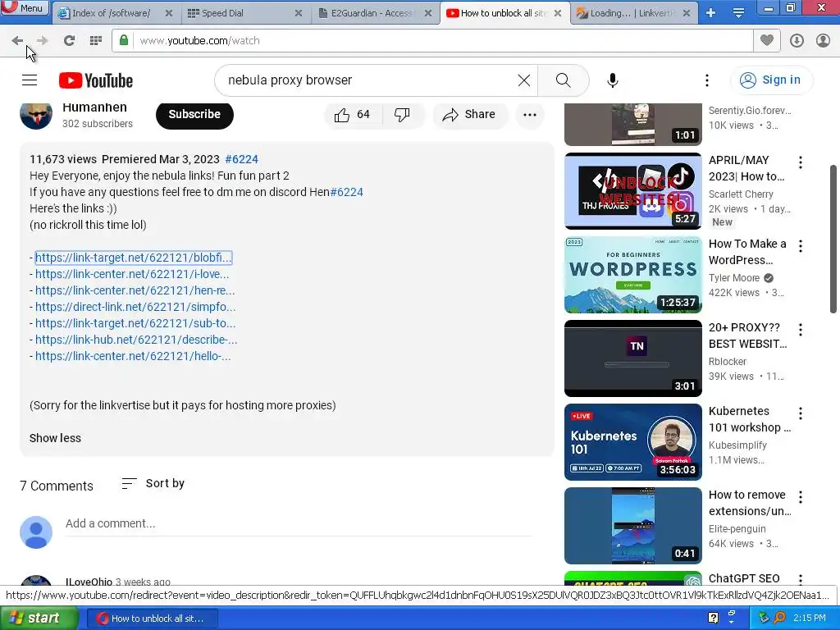Open options for 20+ PROXY video
The image size is (840, 630).
[801, 330]
